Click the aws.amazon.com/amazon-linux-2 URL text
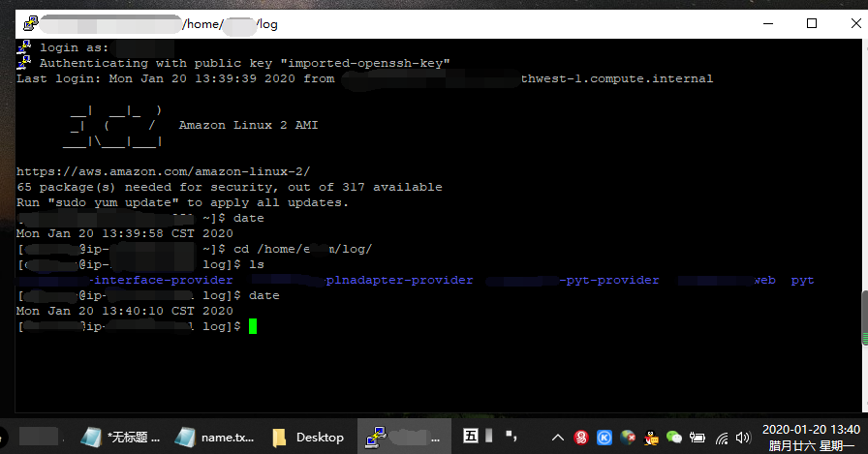 click(164, 171)
